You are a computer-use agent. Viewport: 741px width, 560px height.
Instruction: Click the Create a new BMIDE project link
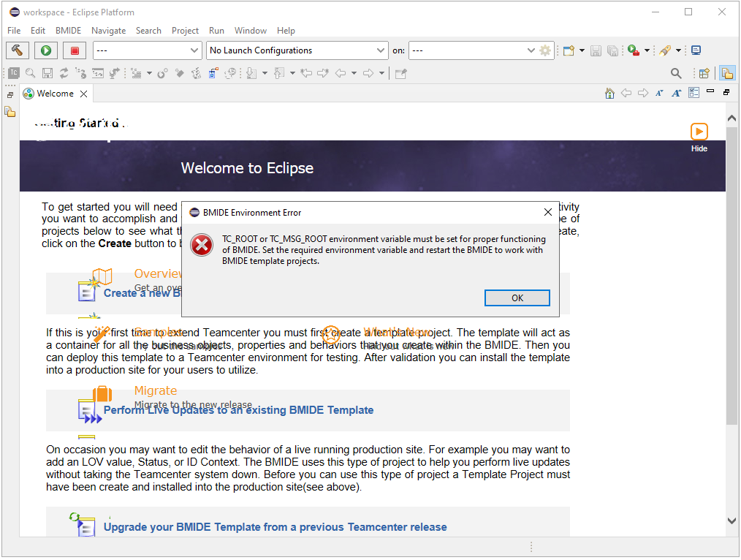tap(142, 293)
